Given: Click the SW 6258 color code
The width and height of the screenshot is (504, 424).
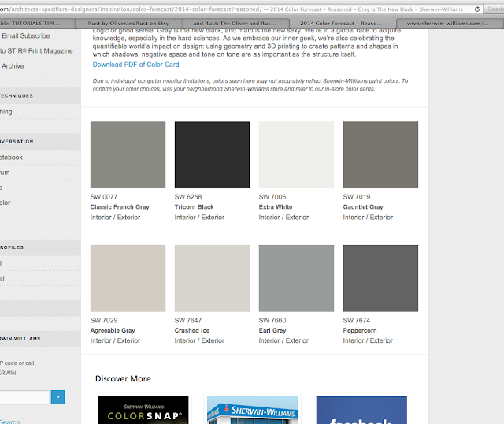Looking at the screenshot, I should [188, 197].
